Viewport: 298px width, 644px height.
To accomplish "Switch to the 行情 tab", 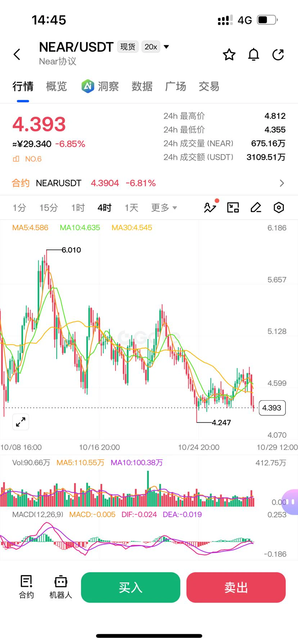I will [23, 87].
